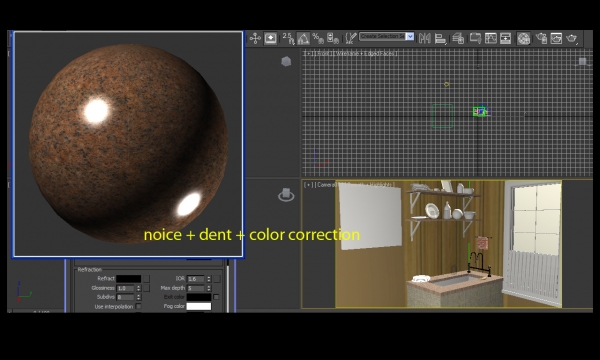600x360 pixels.
Task: Click the white Fog color swatch
Action: 199,306
